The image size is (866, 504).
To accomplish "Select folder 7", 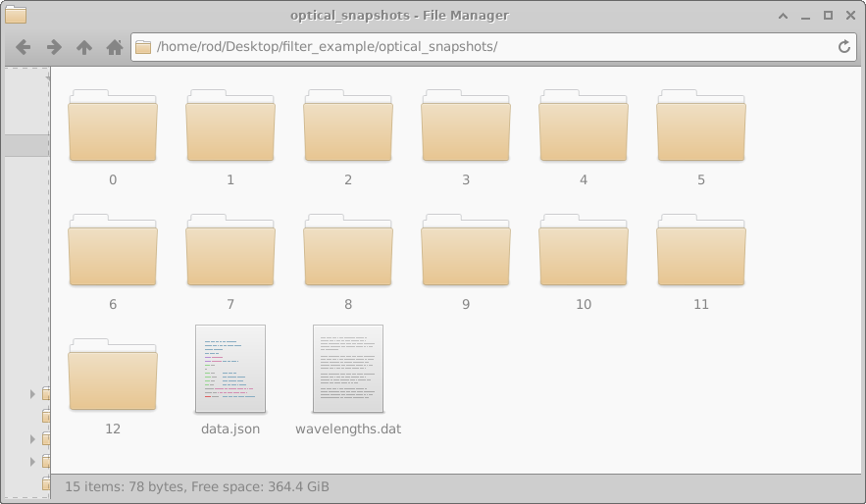I will (230, 250).
